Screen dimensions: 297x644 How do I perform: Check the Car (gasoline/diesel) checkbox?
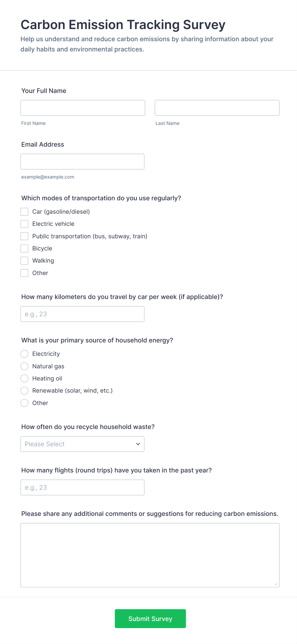pos(25,212)
